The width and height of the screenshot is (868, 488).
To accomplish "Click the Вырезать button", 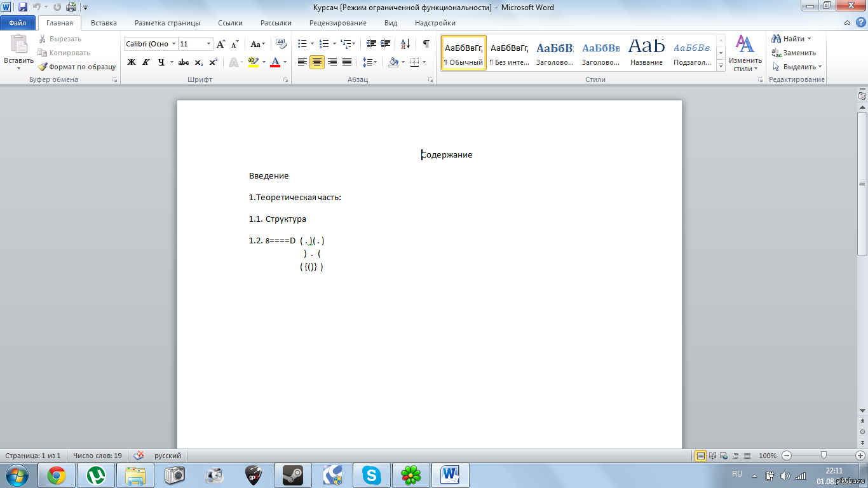I will (59, 39).
